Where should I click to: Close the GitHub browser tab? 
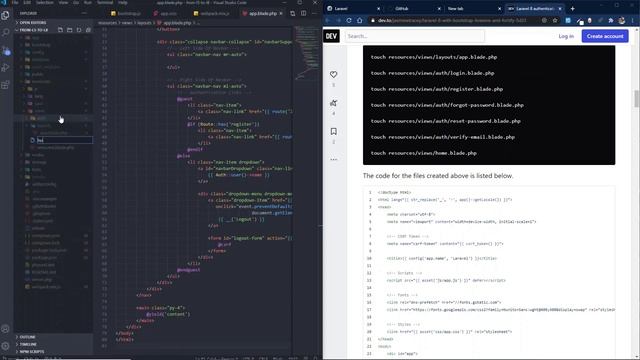coord(439,9)
